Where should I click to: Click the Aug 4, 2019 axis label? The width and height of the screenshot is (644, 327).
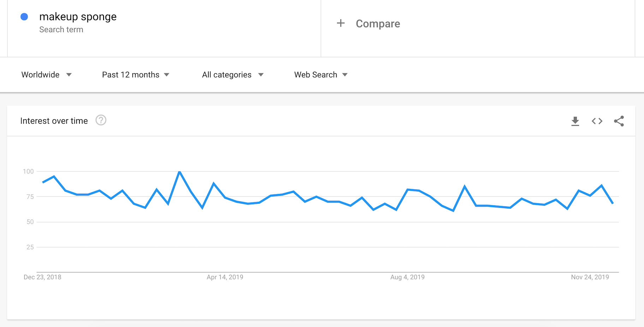click(407, 277)
